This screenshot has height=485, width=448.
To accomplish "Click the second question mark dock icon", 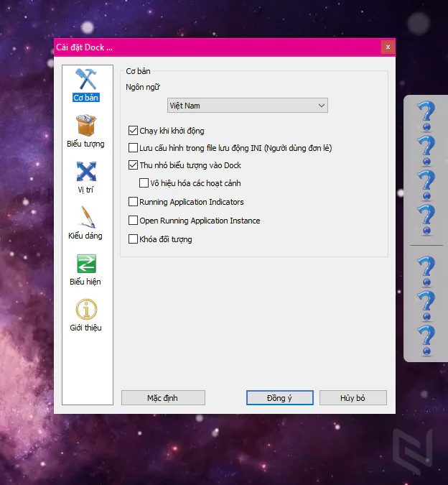I will pos(426,150).
